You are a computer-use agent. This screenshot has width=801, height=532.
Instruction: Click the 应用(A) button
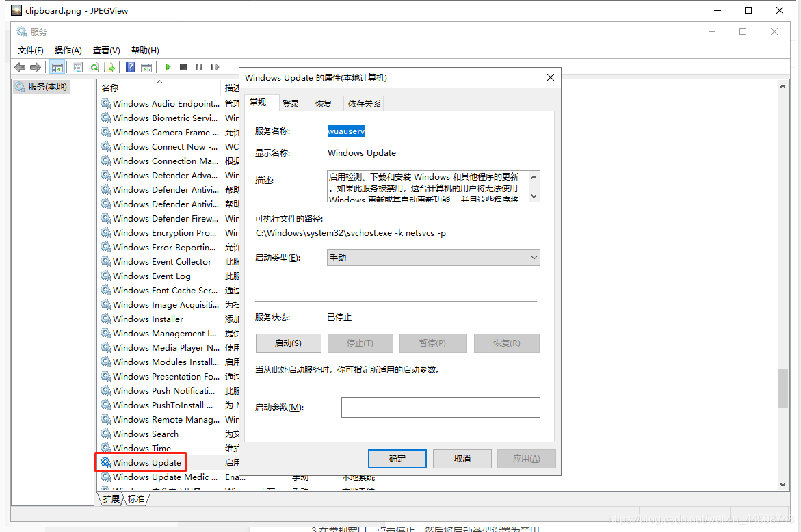click(x=527, y=458)
